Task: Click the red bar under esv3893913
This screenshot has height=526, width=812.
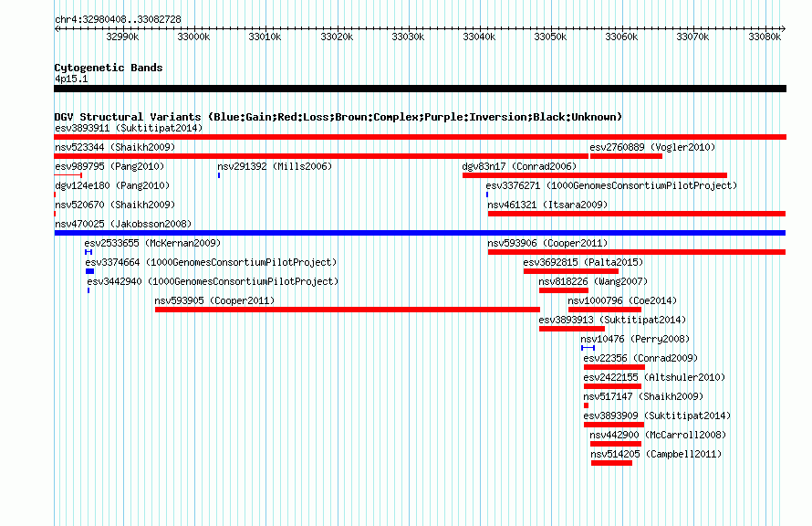Action: tap(572, 329)
